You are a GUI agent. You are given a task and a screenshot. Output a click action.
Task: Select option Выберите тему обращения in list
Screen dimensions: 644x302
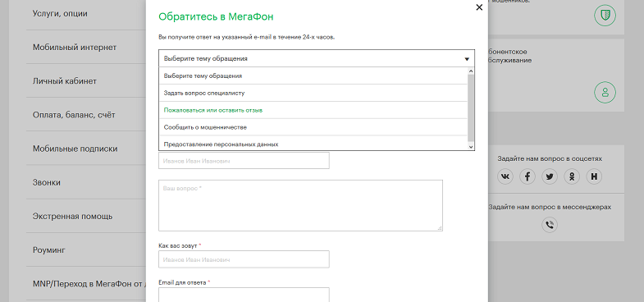(x=313, y=75)
